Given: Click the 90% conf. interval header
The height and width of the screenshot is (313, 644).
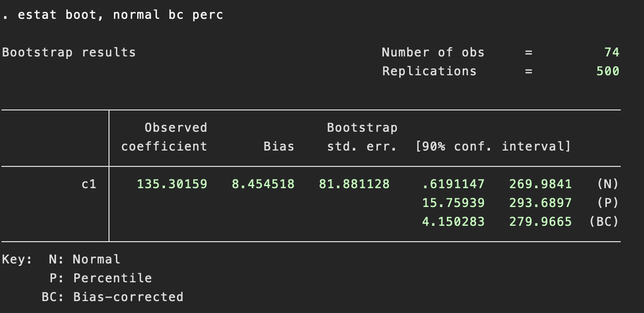Looking at the screenshot, I should [x=493, y=146].
